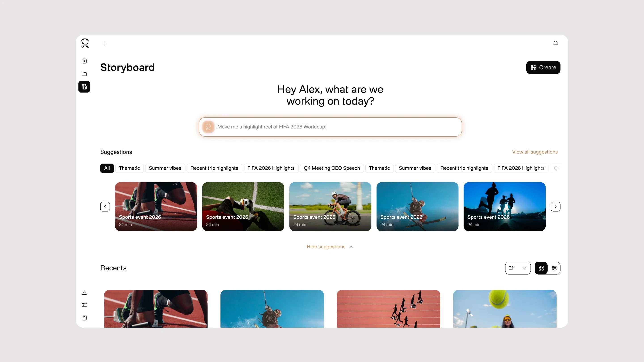This screenshot has width=644, height=362.
Task: Open View all suggestions link
Action: point(535,152)
